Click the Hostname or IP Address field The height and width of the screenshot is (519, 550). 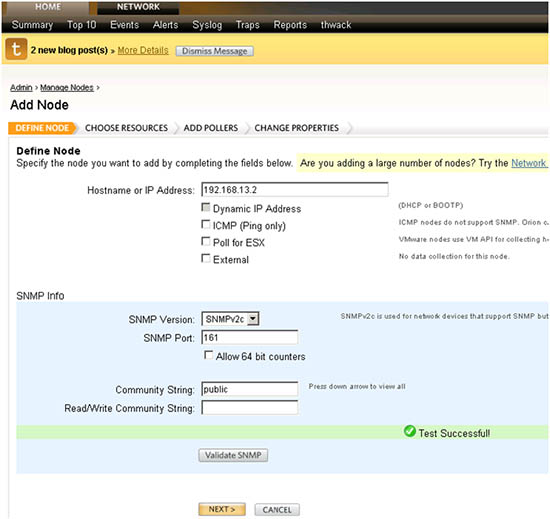pos(295,190)
